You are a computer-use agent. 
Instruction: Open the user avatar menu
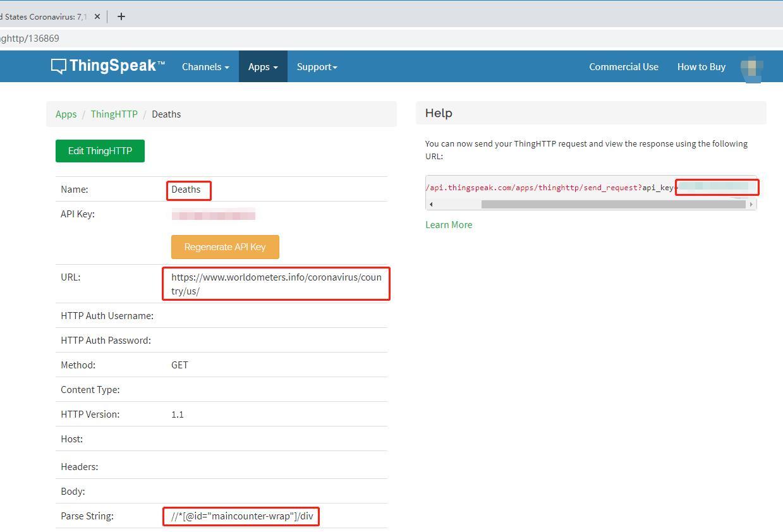pos(751,69)
